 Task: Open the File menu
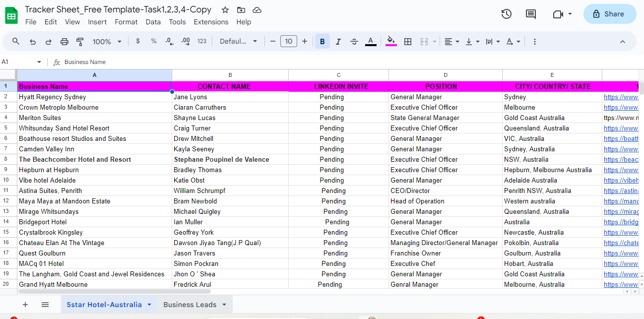(x=31, y=22)
